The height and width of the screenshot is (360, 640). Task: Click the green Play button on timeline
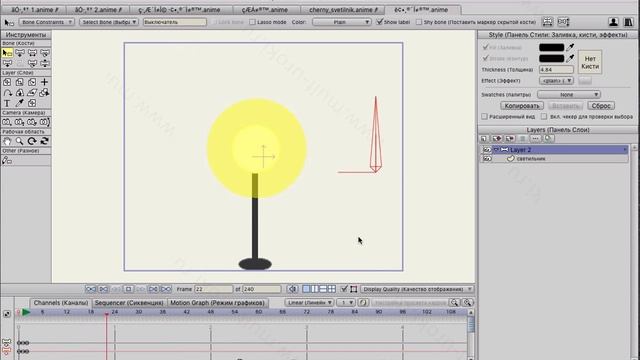(x=26, y=312)
